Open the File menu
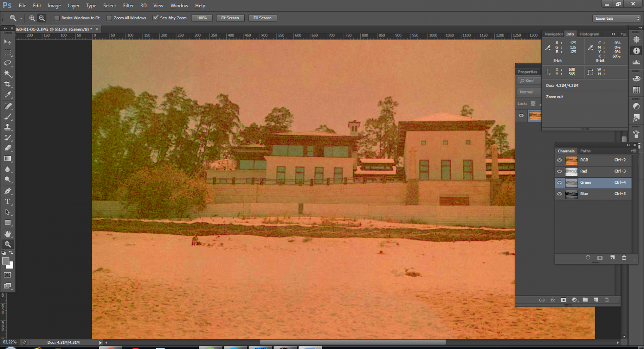 point(22,6)
